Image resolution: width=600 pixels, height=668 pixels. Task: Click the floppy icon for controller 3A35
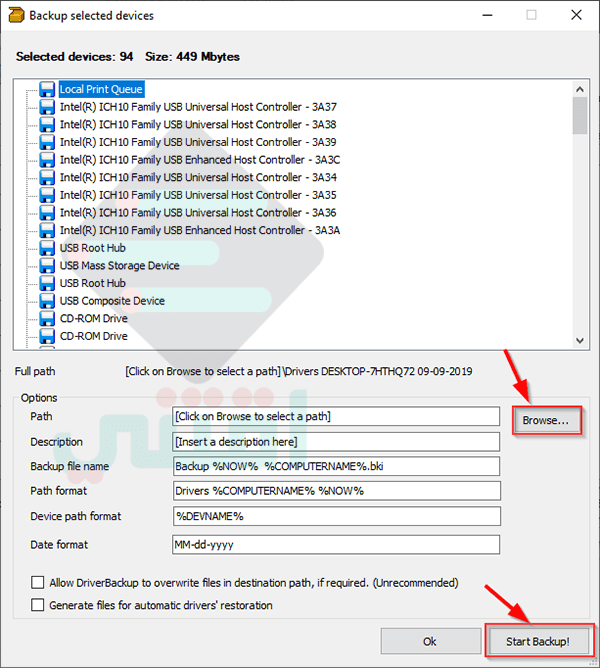coord(47,195)
